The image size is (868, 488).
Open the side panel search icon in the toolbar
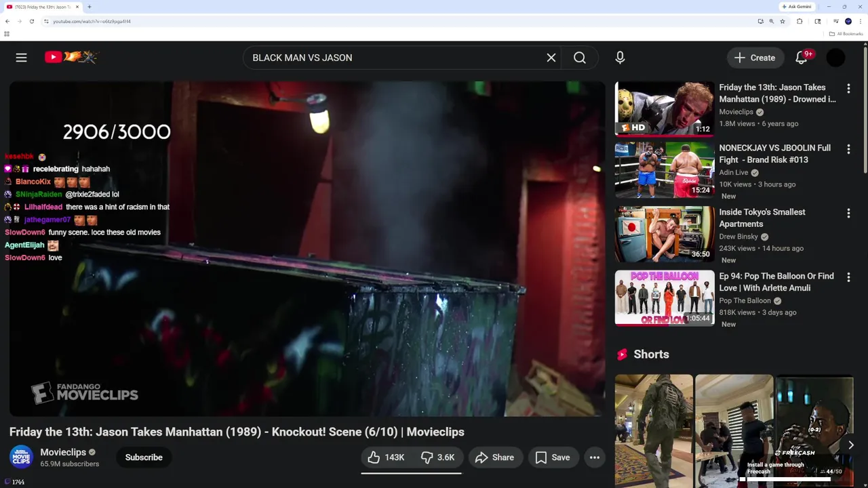pyautogui.click(x=818, y=21)
